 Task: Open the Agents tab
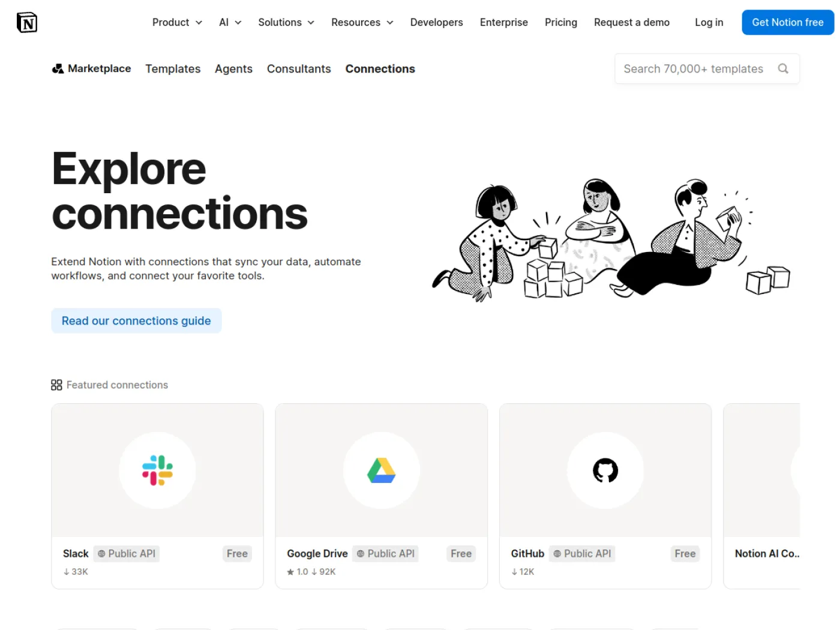click(233, 69)
